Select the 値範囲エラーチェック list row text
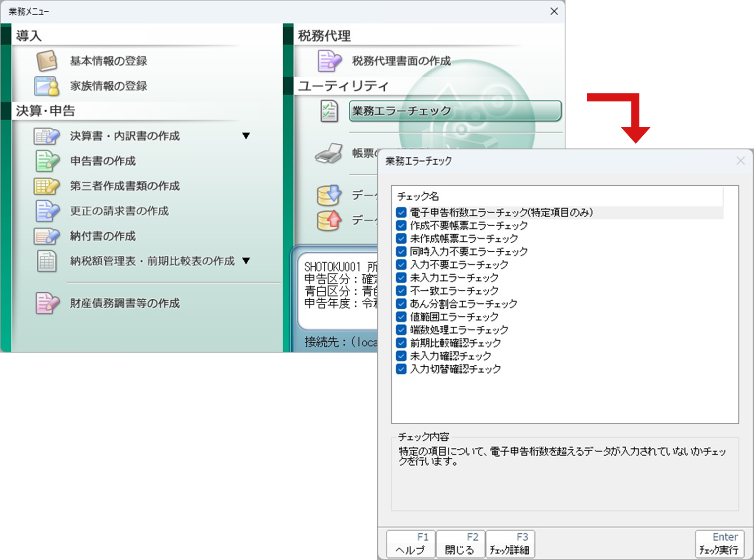754x560 pixels. (x=454, y=317)
